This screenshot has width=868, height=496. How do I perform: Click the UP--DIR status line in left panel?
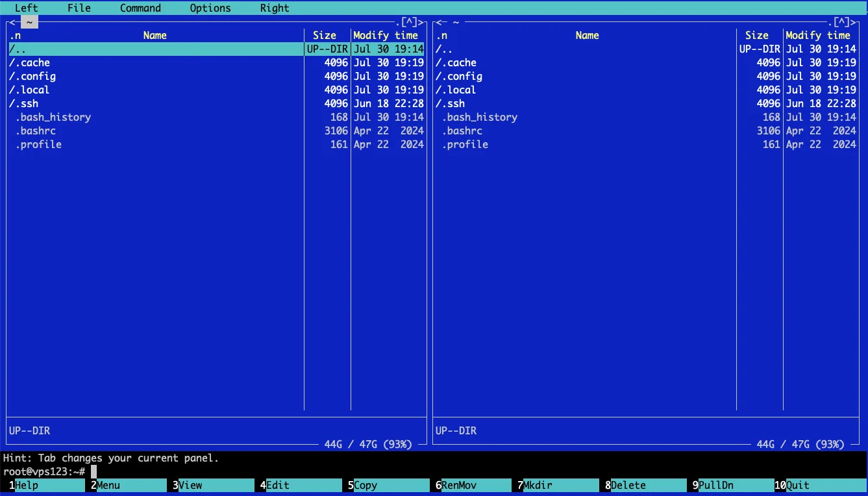point(30,431)
